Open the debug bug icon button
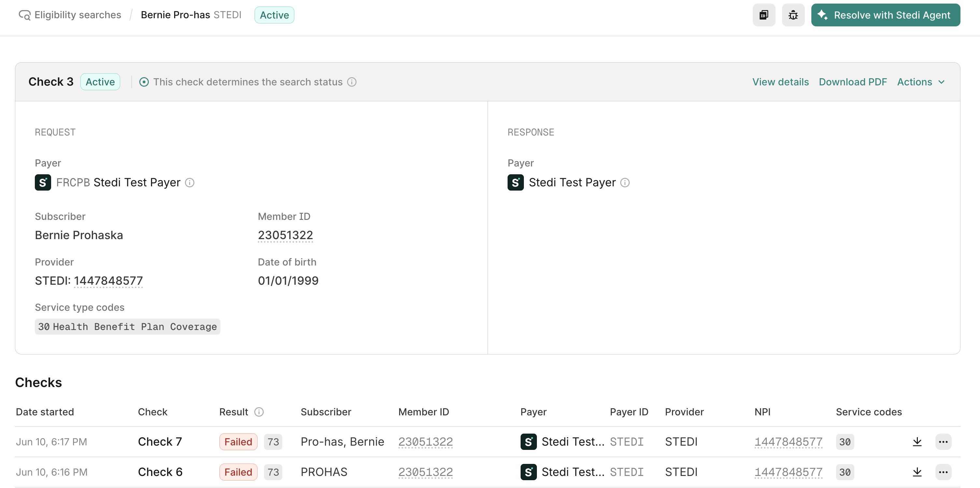 [793, 15]
